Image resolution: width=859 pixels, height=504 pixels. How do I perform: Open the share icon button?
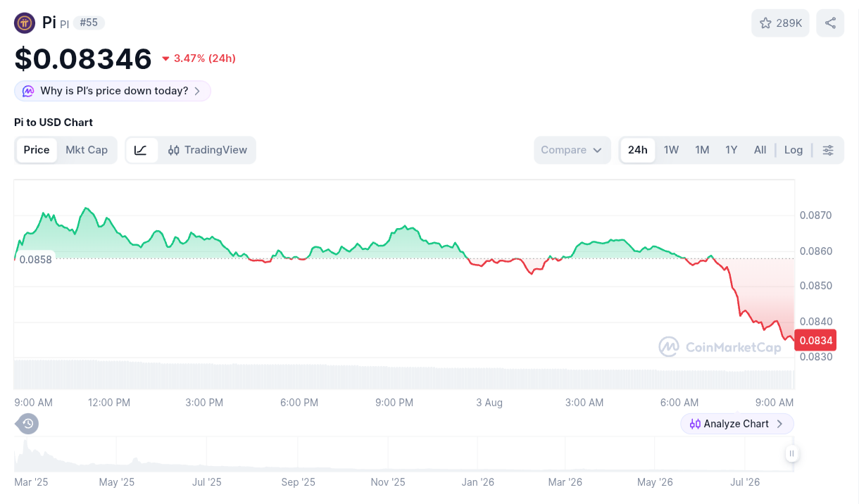(x=830, y=23)
